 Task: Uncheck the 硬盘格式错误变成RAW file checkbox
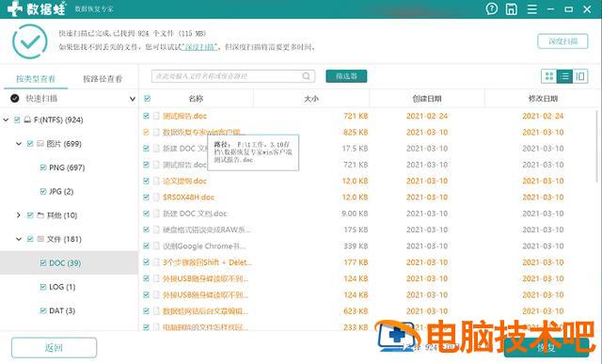coord(146,229)
